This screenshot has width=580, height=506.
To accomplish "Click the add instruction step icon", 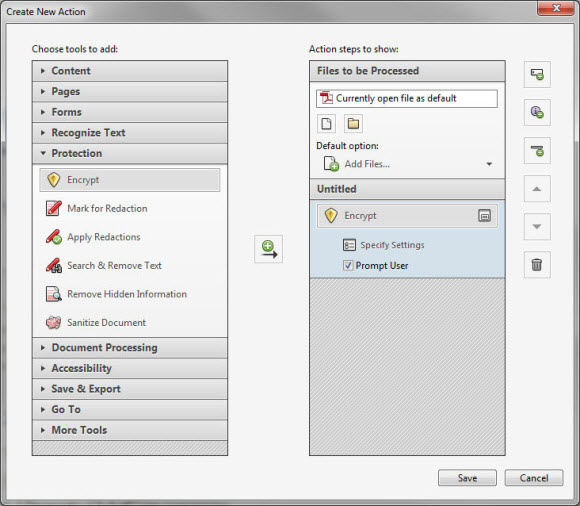I will point(537,112).
